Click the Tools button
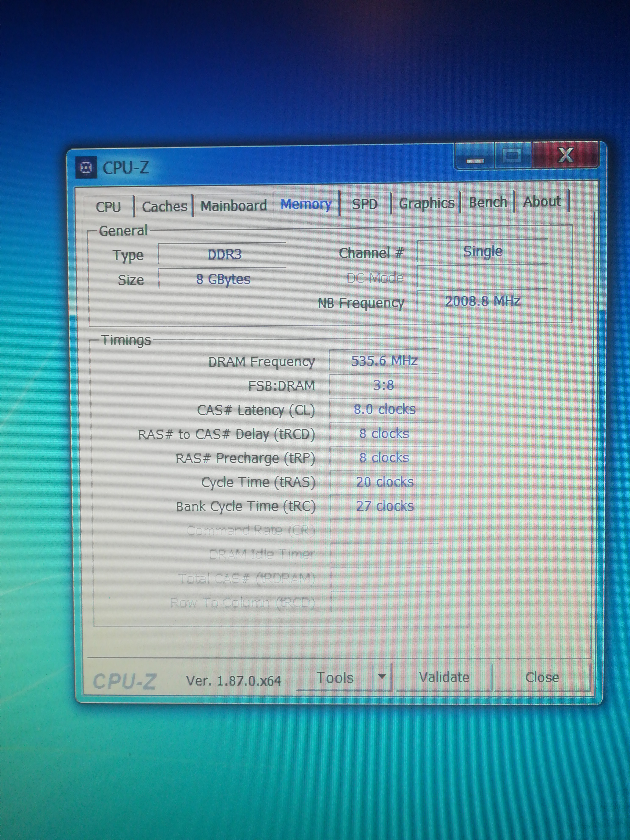630x840 pixels. click(x=334, y=678)
